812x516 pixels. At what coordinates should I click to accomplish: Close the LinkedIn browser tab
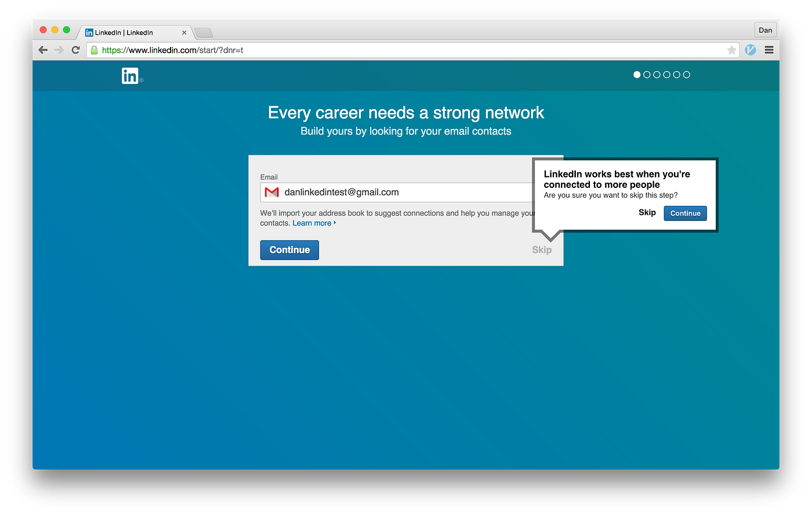(x=184, y=32)
